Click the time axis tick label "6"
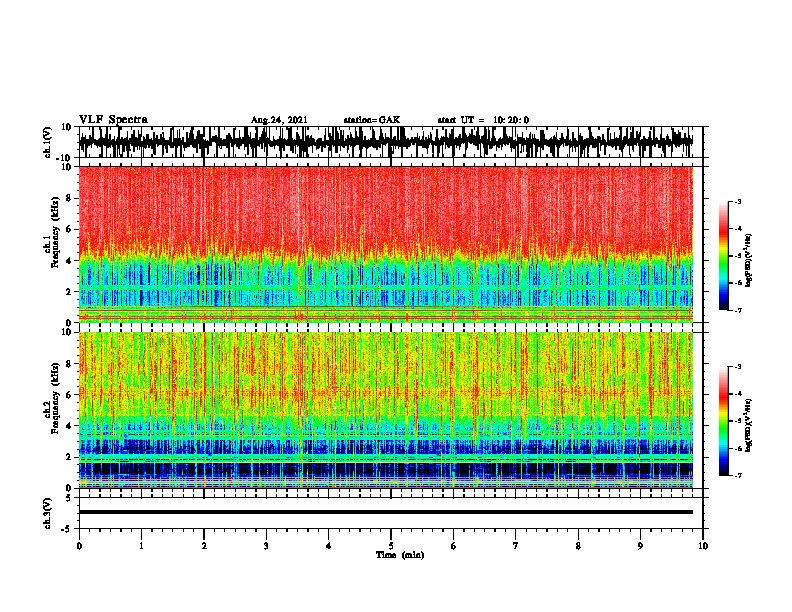This screenshot has width=792, height=612. click(454, 546)
